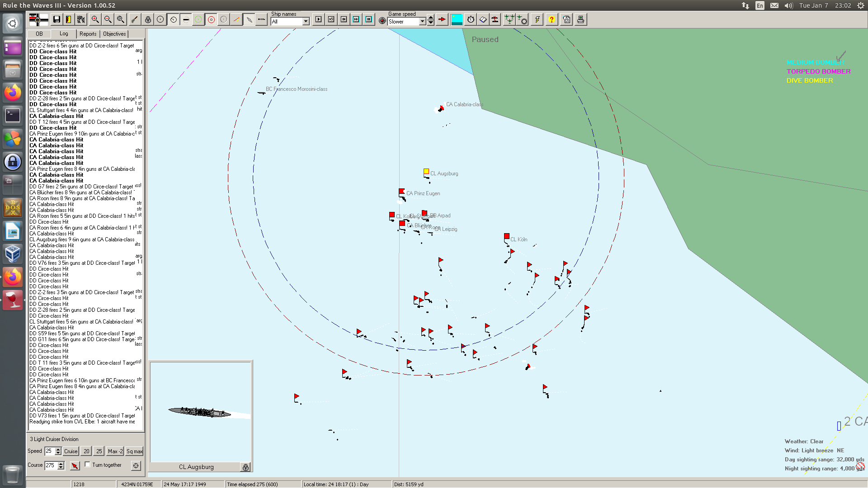Click the lightning bolt icon
The height and width of the screenshot is (488, 868).
(x=537, y=19)
